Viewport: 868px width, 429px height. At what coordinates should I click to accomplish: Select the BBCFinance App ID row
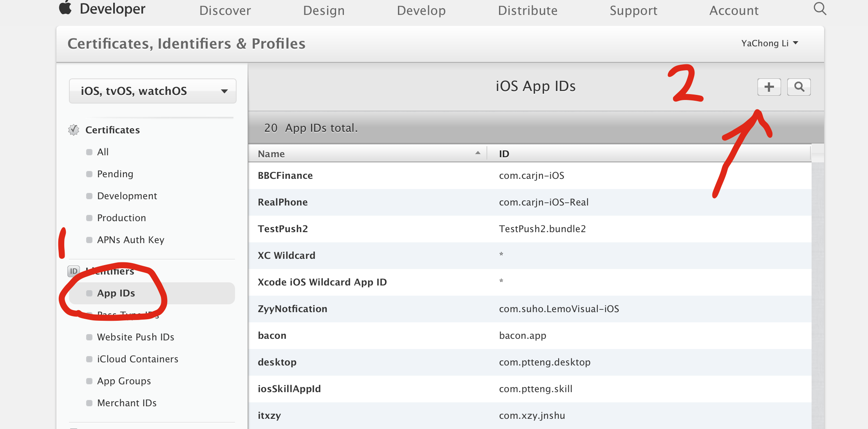(285, 176)
